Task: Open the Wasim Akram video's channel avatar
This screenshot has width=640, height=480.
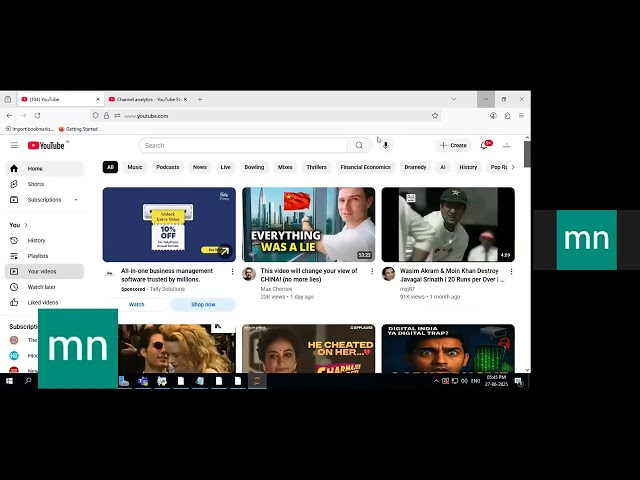Action: tap(389, 274)
